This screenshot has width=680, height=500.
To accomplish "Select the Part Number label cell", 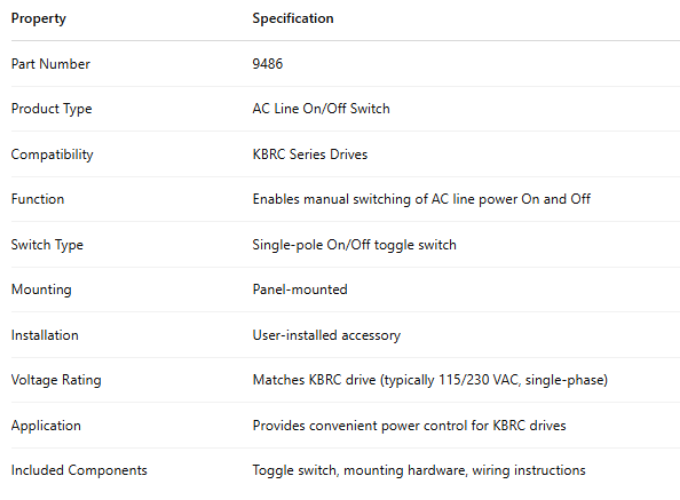I will click(x=50, y=64).
